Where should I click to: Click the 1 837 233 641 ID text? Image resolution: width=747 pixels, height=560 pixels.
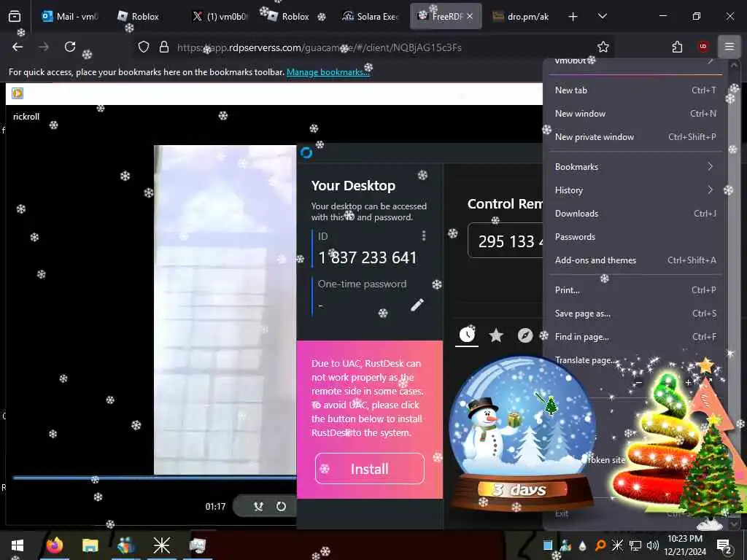368,257
